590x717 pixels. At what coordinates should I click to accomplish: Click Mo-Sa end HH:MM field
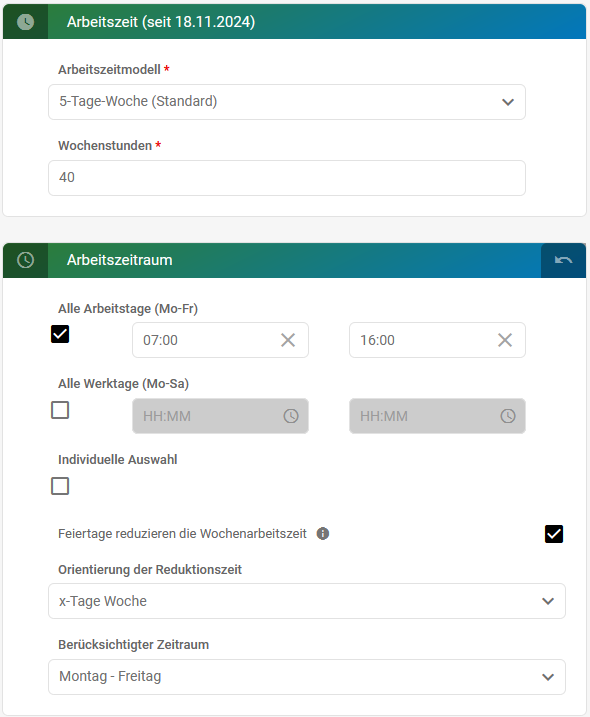pos(437,416)
